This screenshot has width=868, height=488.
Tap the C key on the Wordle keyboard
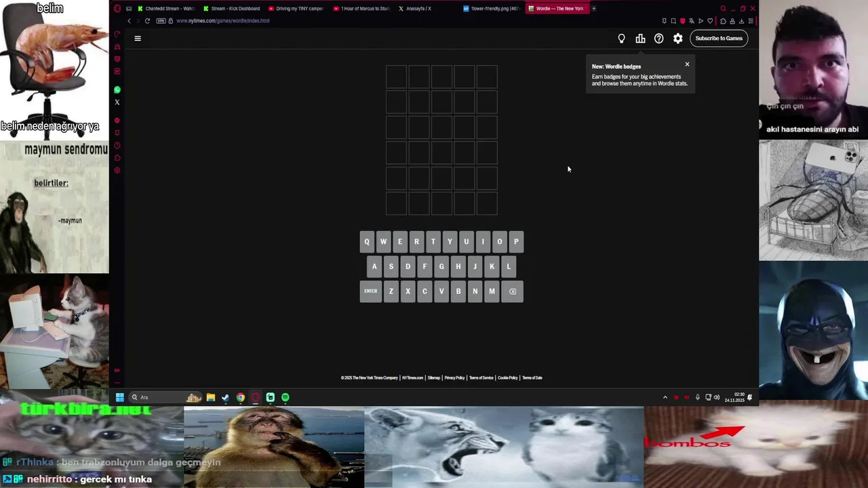coord(425,291)
